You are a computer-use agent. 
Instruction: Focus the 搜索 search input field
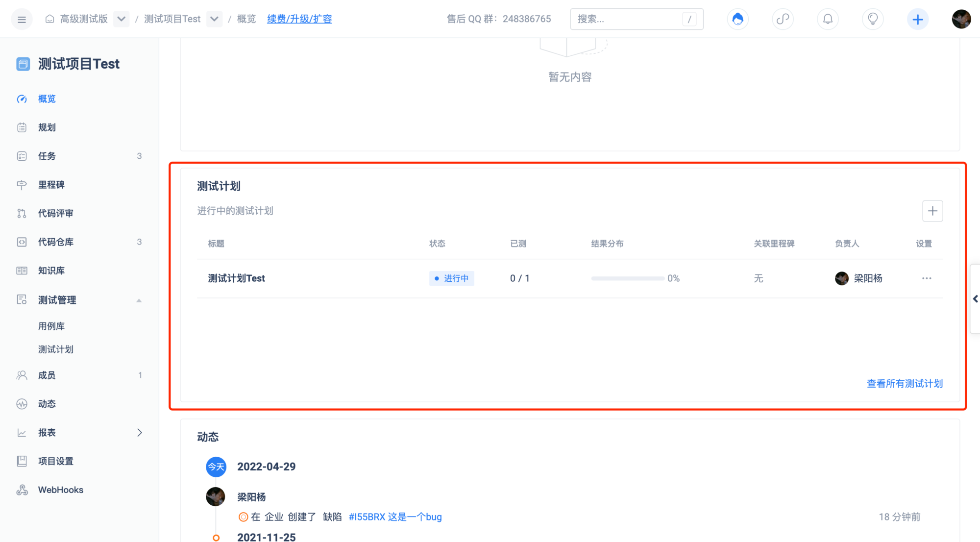coord(627,19)
